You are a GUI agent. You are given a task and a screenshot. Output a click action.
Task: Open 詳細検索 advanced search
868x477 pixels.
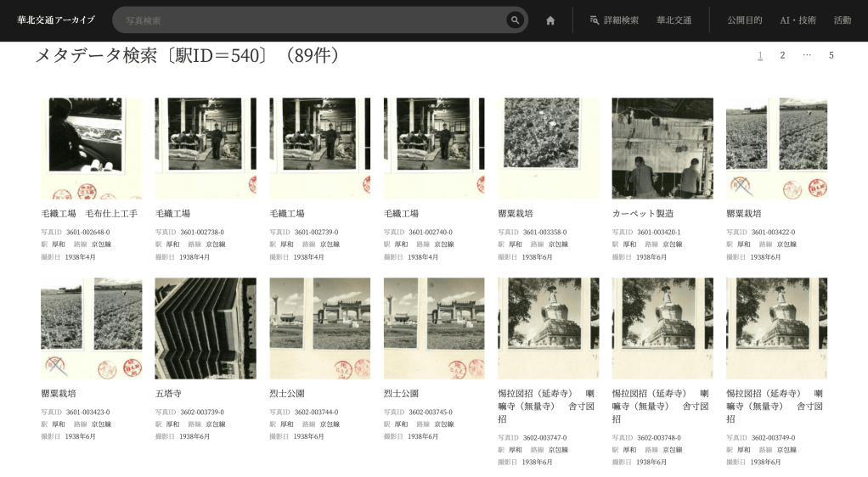pos(614,20)
